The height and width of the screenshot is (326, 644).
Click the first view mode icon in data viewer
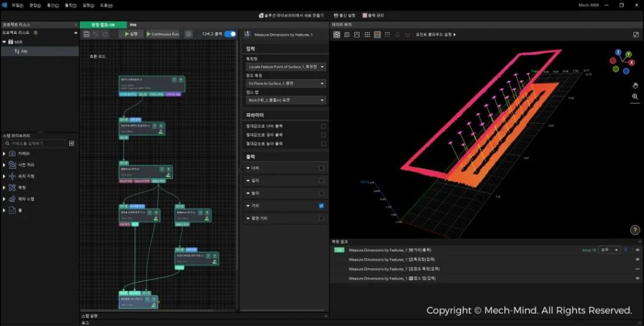(x=336, y=35)
